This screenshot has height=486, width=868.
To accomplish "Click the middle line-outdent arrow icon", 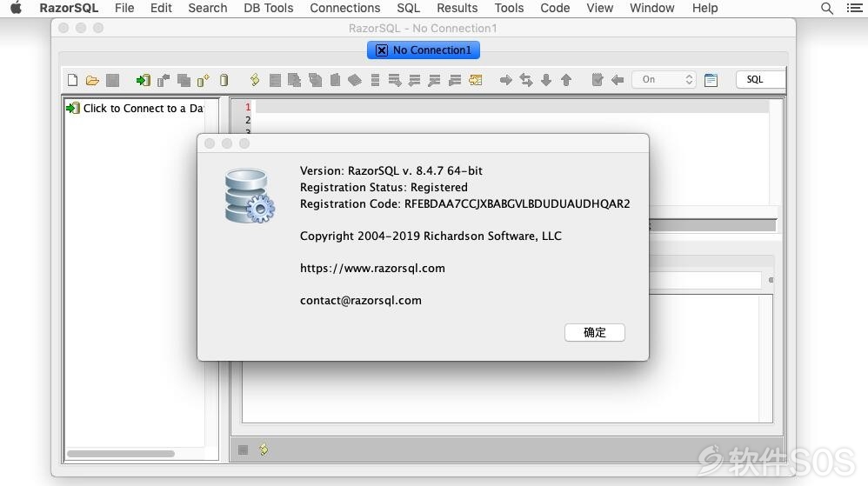I will (x=435, y=80).
